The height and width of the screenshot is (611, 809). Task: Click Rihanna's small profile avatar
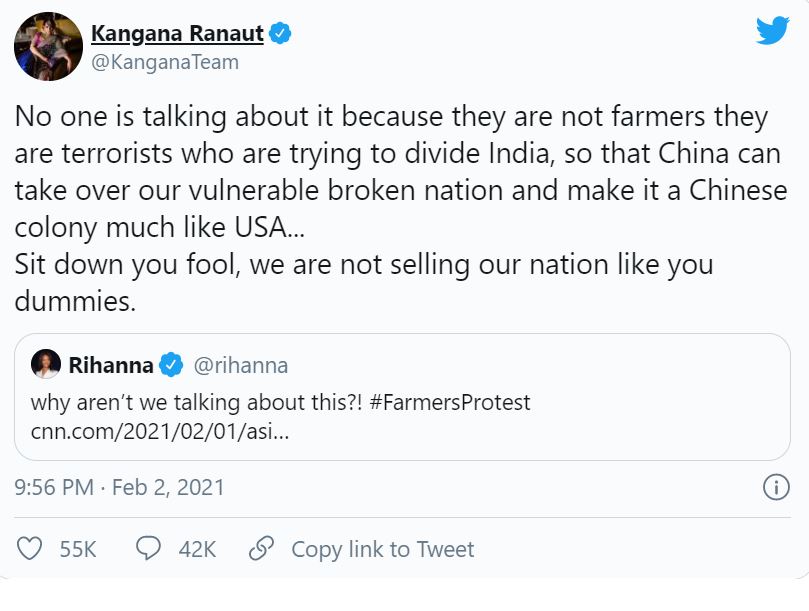tap(46, 365)
